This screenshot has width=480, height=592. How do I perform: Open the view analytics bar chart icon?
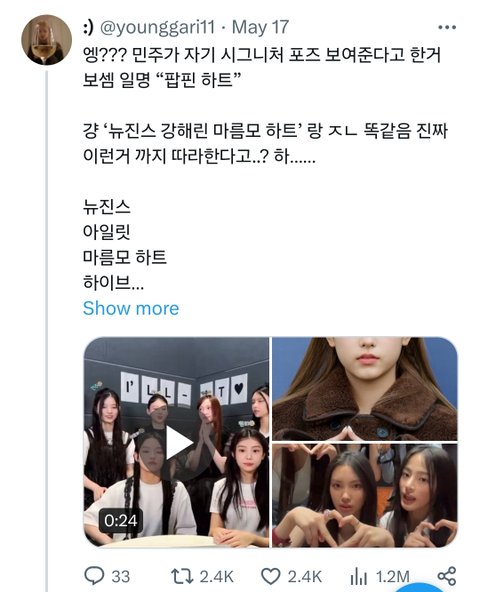pyautogui.click(x=358, y=577)
